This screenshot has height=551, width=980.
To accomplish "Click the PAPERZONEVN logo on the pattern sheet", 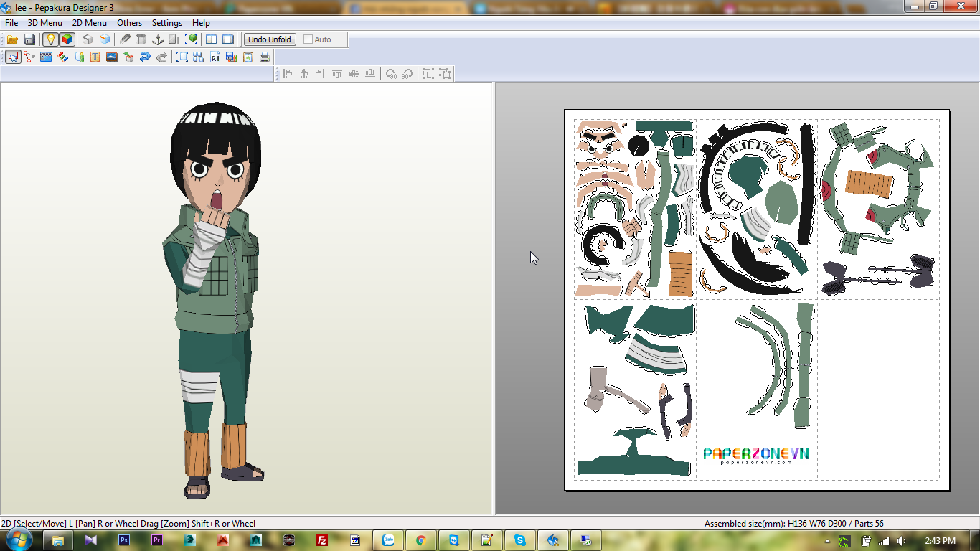I will pyautogui.click(x=755, y=456).
